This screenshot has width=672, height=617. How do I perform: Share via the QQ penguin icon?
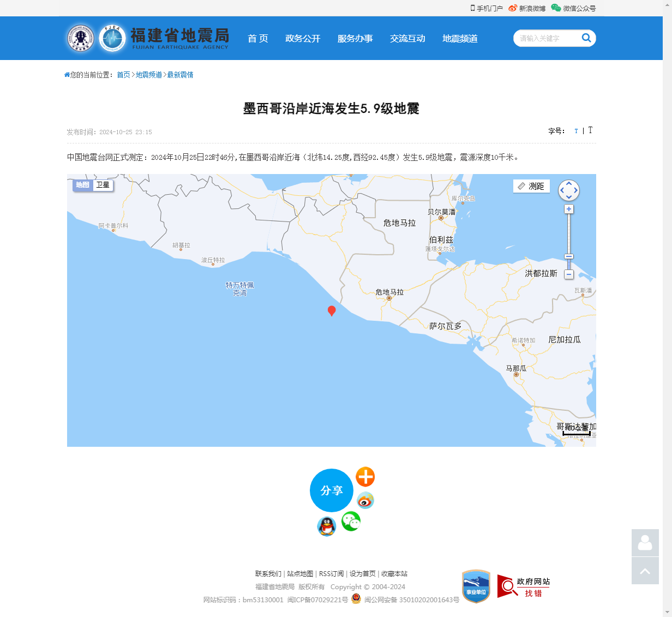click(x=327, y=526)
